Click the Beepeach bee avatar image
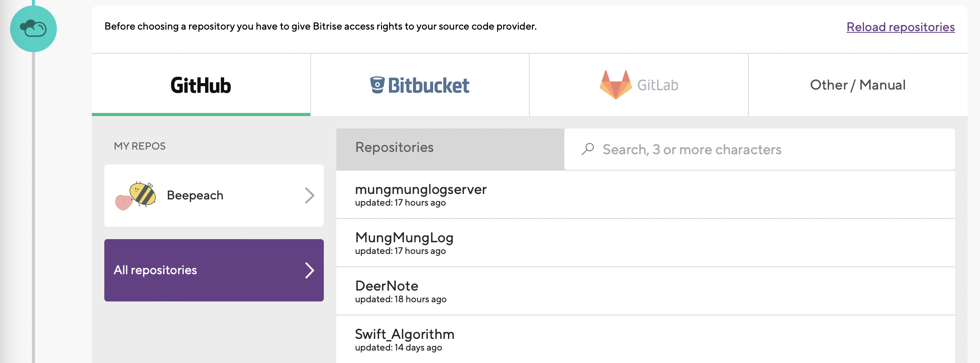The height and width of the screenshot is (363, 980). click(136, 196)
